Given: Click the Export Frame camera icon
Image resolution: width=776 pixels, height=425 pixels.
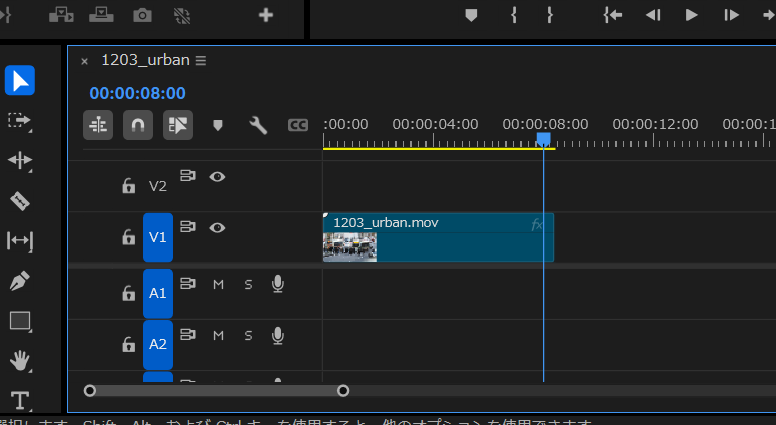Looking at the screenshot, I should tap(143, 15).
